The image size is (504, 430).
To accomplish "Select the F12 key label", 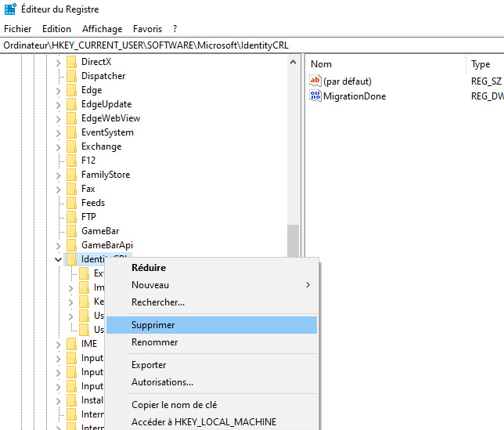I will (x=88, y=161).
